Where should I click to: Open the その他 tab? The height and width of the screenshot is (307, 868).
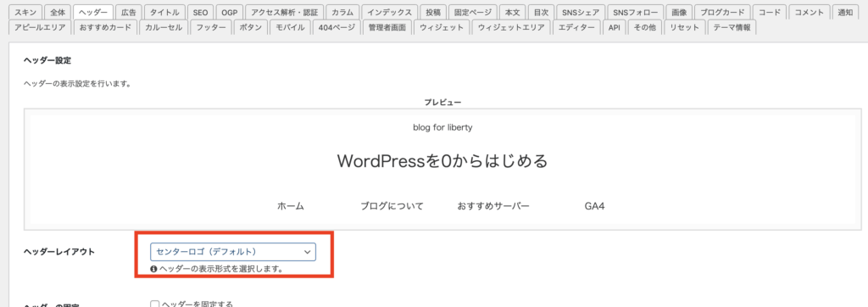645,28
